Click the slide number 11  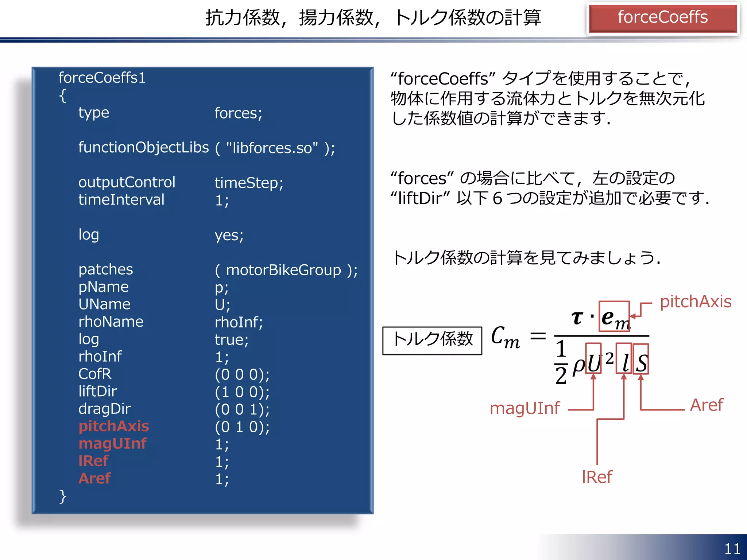click(x=732, y=548)
